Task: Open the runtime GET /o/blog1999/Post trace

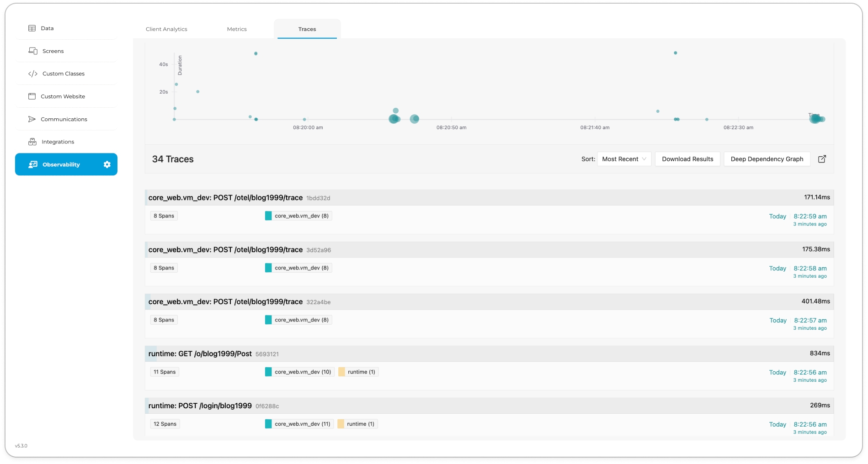Action: click(x=200, y=354)
